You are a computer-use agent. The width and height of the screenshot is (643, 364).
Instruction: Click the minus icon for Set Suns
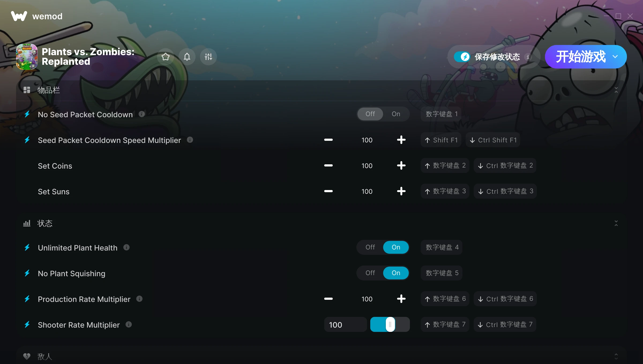[328, 191]
